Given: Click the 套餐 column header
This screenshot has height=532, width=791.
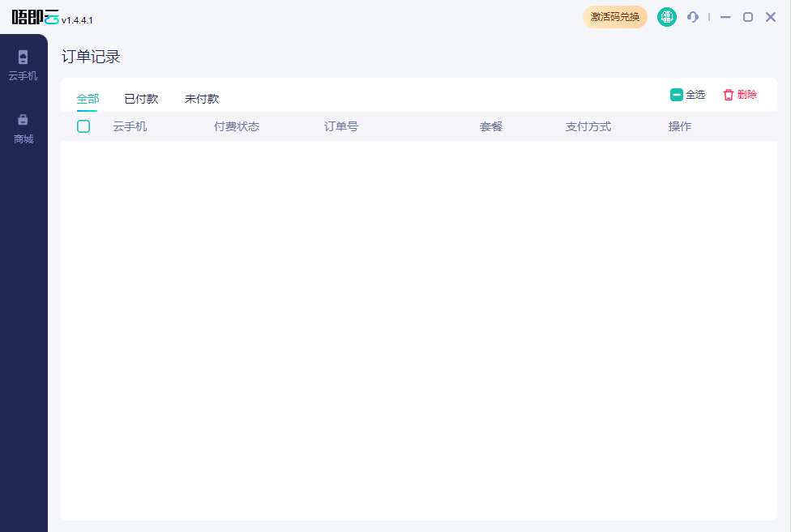Looking at the screenshot, I should point(491,126).
